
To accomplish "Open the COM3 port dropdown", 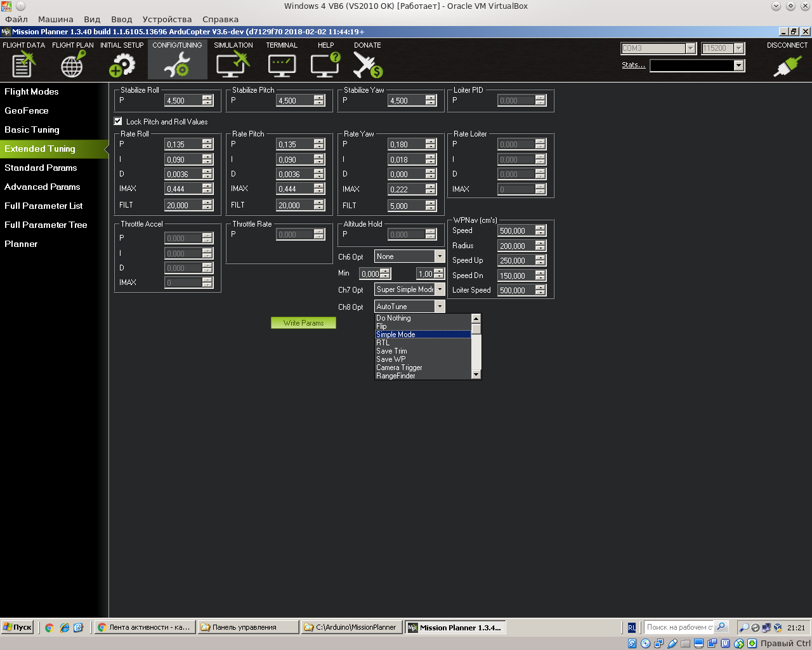I will point(690,48).
